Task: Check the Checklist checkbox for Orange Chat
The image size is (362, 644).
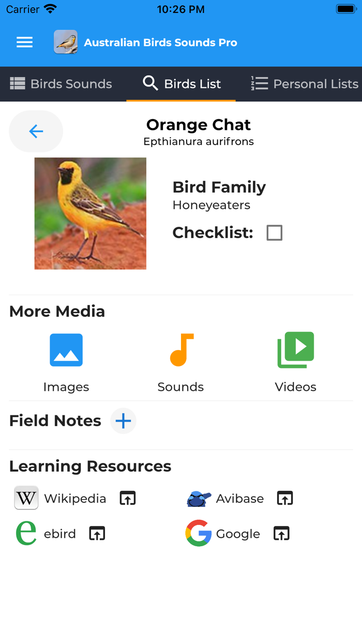Action: click(274, 232)
